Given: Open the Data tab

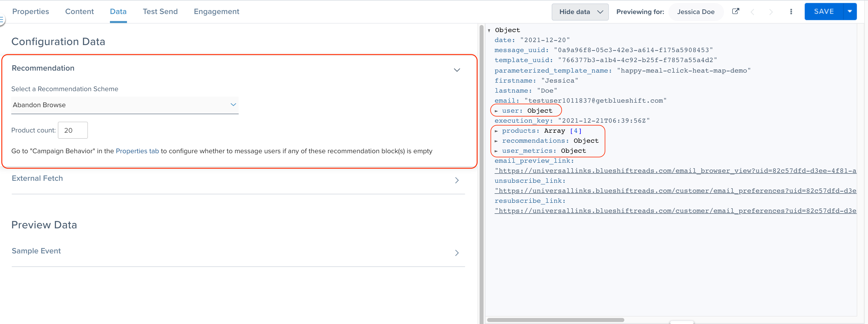Looking at the screenshot, I should pyautogui.click(x=118, y=12).
